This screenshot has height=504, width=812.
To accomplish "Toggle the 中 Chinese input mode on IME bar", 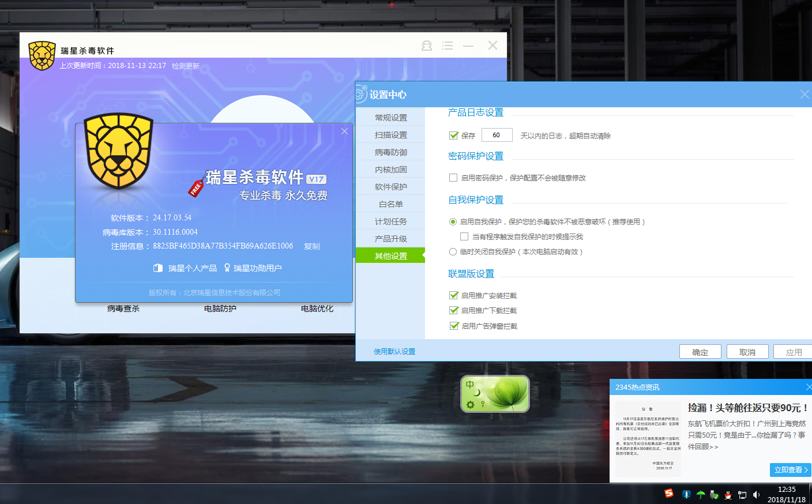I will [x=470, y=385].
